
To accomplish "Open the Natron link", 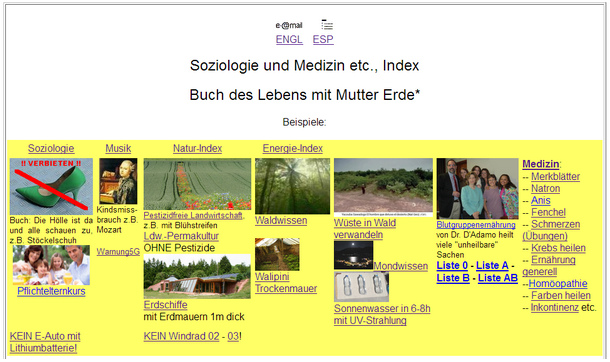I will tap(546, 189).
